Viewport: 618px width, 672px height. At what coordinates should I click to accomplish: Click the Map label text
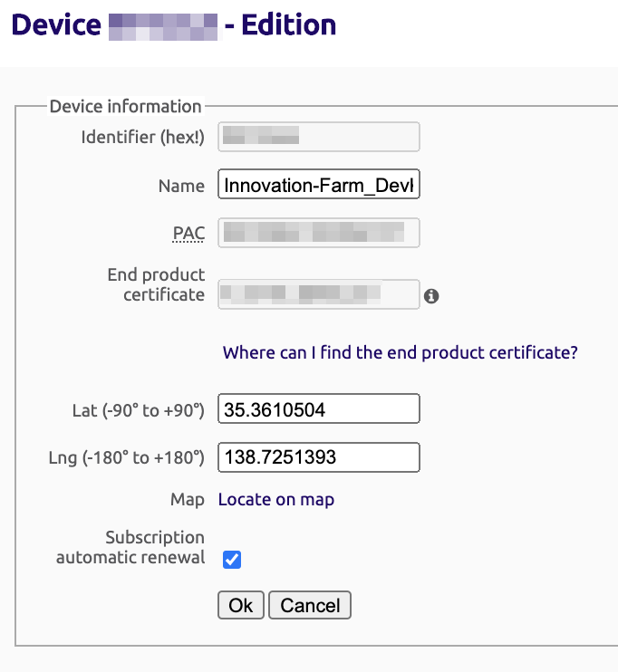[x=187, y=500]
